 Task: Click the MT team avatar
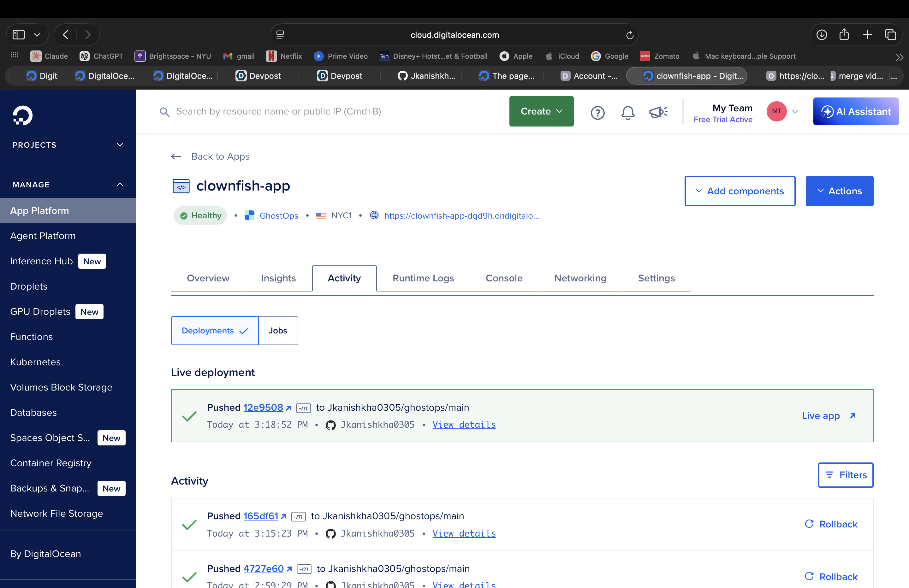point(776,111)
